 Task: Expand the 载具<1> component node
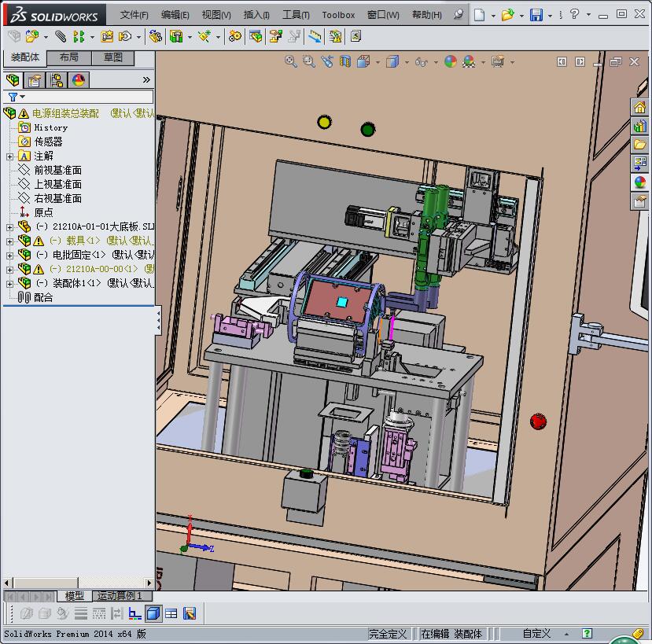pos(9,241)
